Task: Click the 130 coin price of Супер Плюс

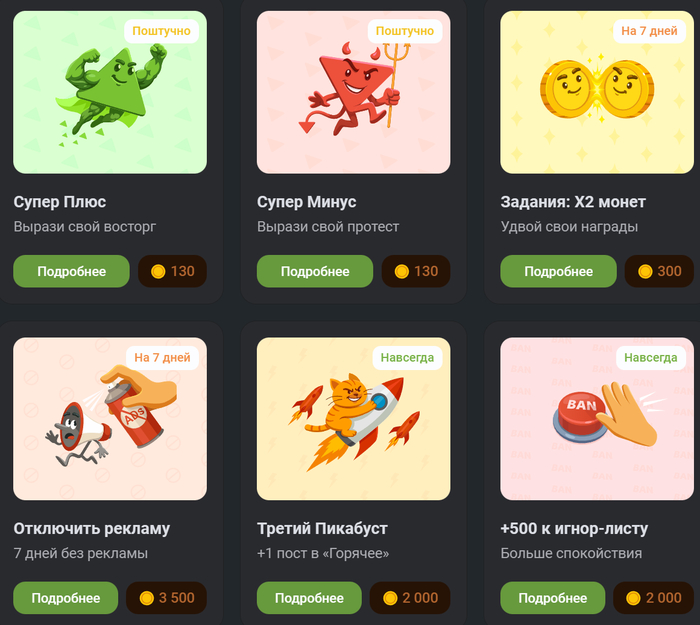Action: click(172, 271)
